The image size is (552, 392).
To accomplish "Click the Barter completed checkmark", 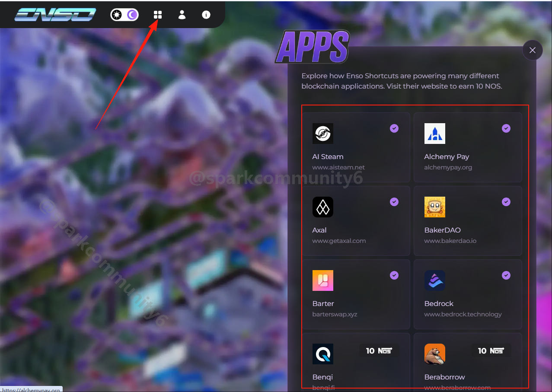I will pyautogui.click(x=394, y=275).
